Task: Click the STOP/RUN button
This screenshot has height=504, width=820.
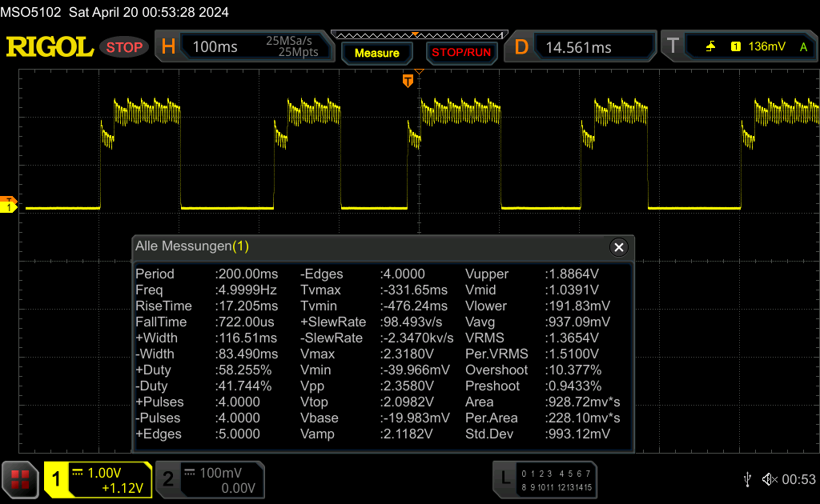Action: 461,53
